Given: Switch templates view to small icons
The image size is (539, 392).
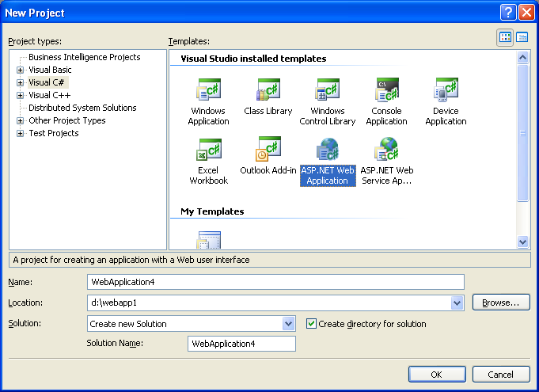Looking at the screenshot, I should pos(522,37).
